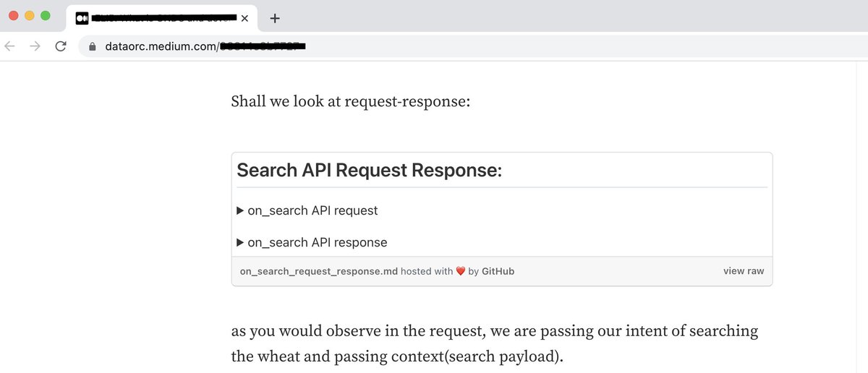Click the yellow minimize window button
Image resolution: width=868 pixels, height=373 pixels.
tap(30, 16)
